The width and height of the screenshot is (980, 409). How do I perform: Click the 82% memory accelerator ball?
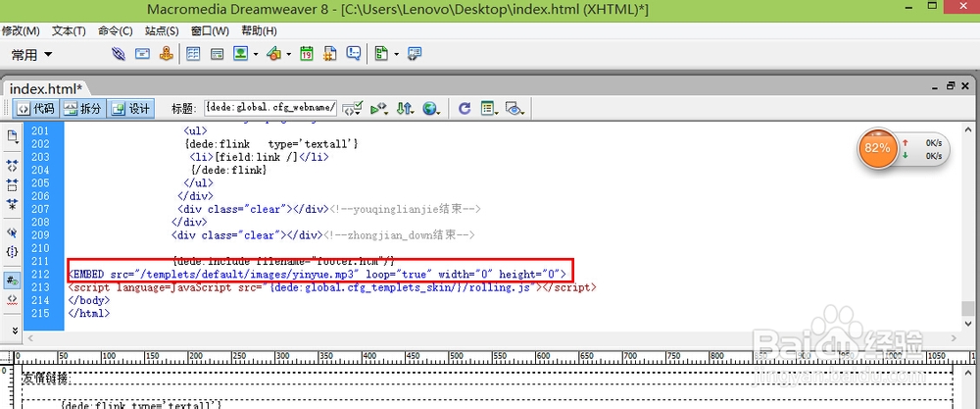877,147
